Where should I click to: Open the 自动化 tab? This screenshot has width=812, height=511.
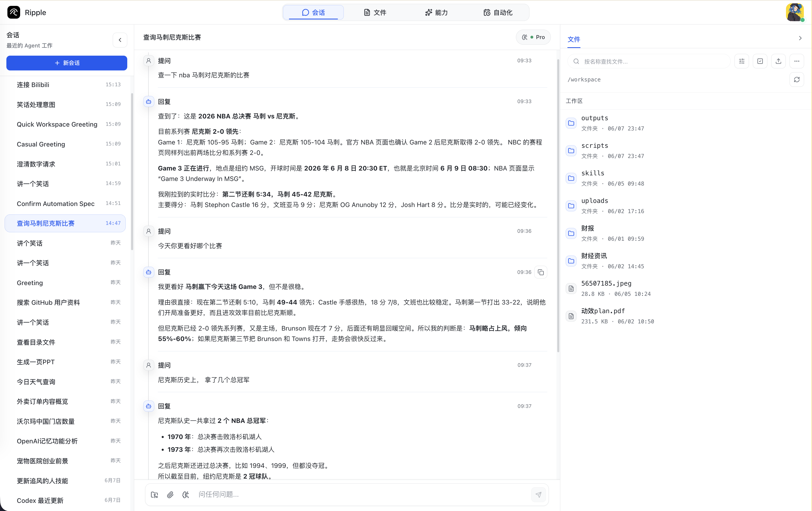(x=498, y=13)
